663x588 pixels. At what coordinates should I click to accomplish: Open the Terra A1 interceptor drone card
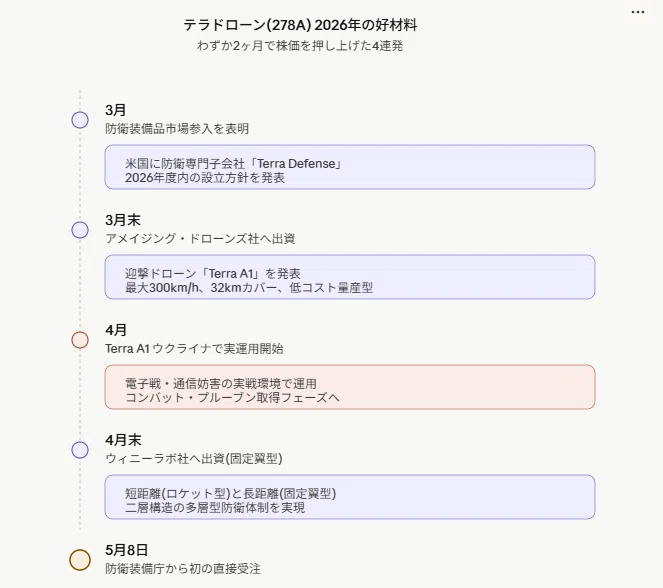tap(350, 277)
